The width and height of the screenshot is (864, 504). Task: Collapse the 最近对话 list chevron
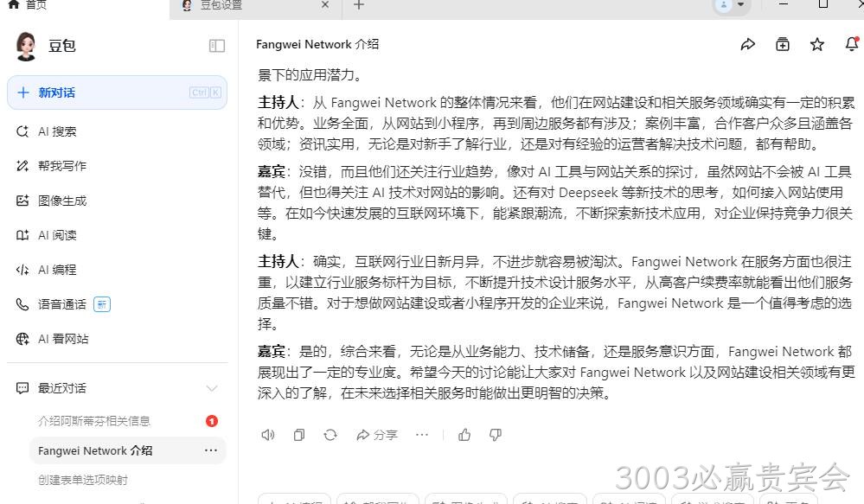(212, 388)
